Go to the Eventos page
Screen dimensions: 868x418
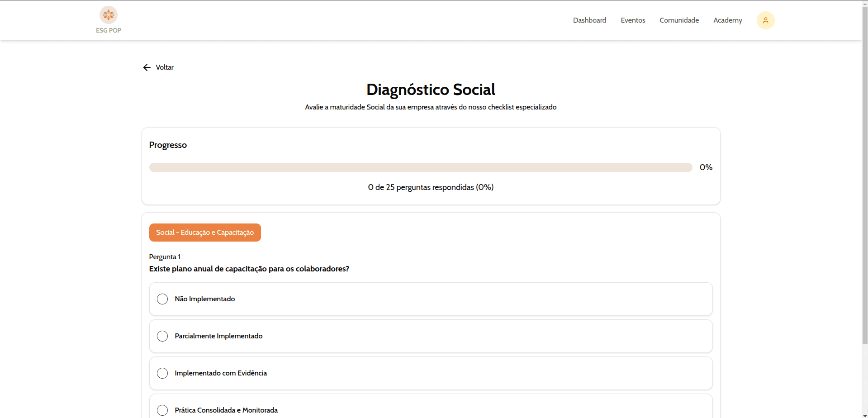pyautogui.click(x=633, y=20)
